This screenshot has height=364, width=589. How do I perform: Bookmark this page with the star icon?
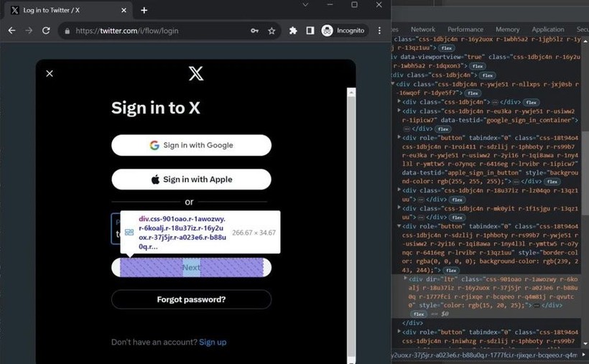tap(272, 31)
